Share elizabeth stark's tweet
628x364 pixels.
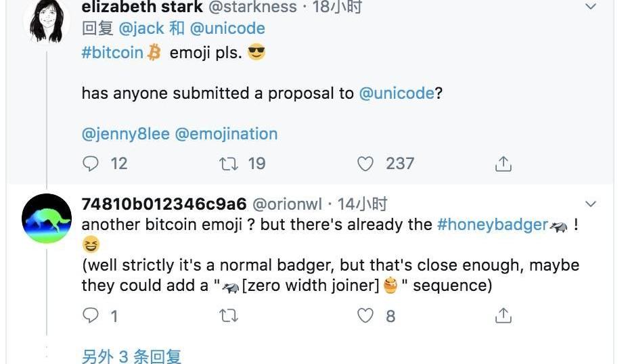pos(503,164)
